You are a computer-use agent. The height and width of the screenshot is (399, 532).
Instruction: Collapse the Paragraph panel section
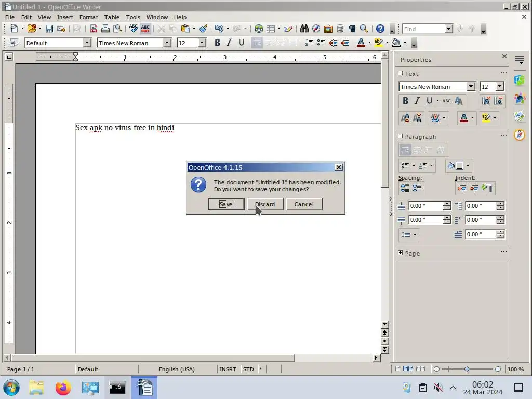(x=401, y=136)
